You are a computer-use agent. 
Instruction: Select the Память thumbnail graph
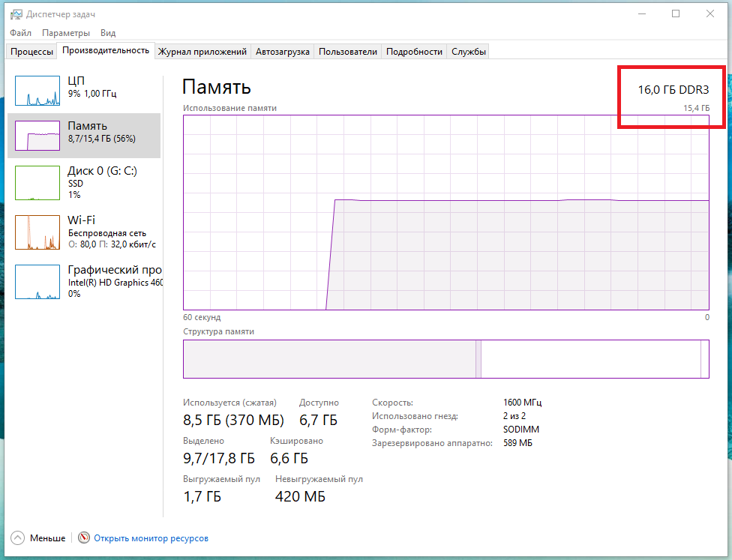click(x=37, y=136)
